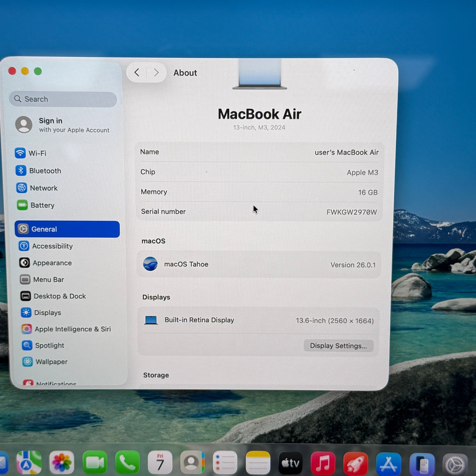Click the back navigation arrow

[x=137, y=73]
